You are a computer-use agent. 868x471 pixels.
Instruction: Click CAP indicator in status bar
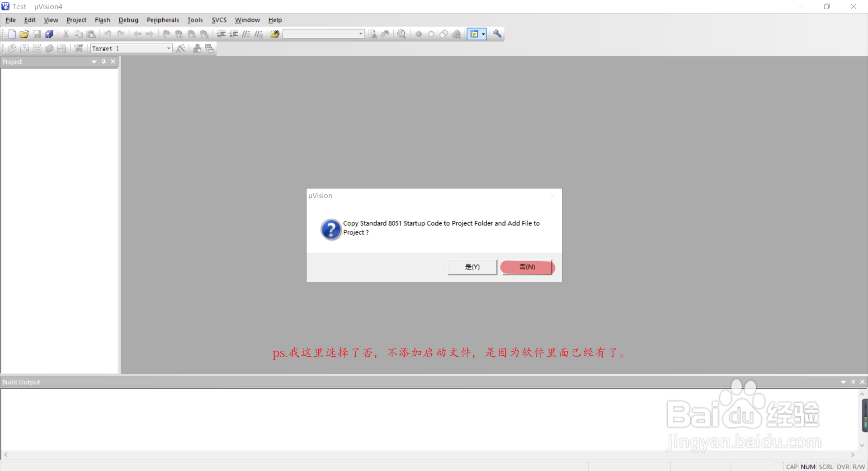coord(792,467)
